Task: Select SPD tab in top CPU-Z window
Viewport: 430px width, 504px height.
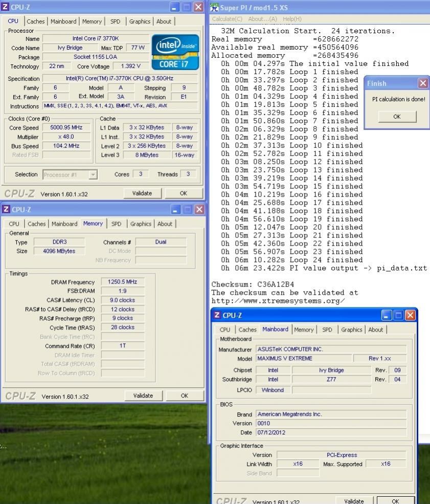Action: 115,21
